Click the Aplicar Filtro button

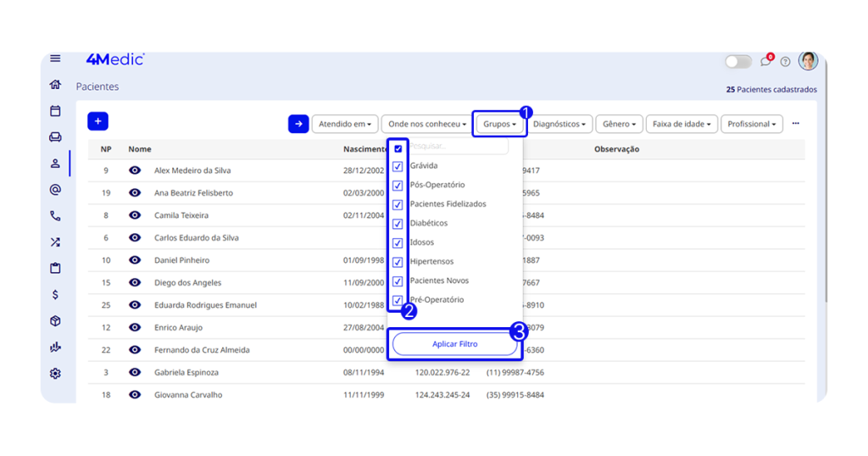[454, 344]
